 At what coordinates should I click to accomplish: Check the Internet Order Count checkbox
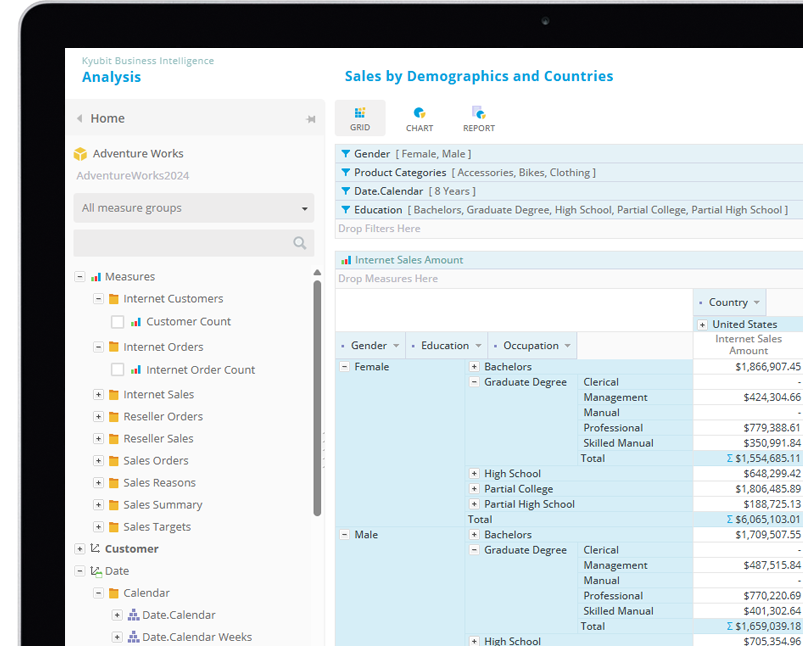point(116,368)
